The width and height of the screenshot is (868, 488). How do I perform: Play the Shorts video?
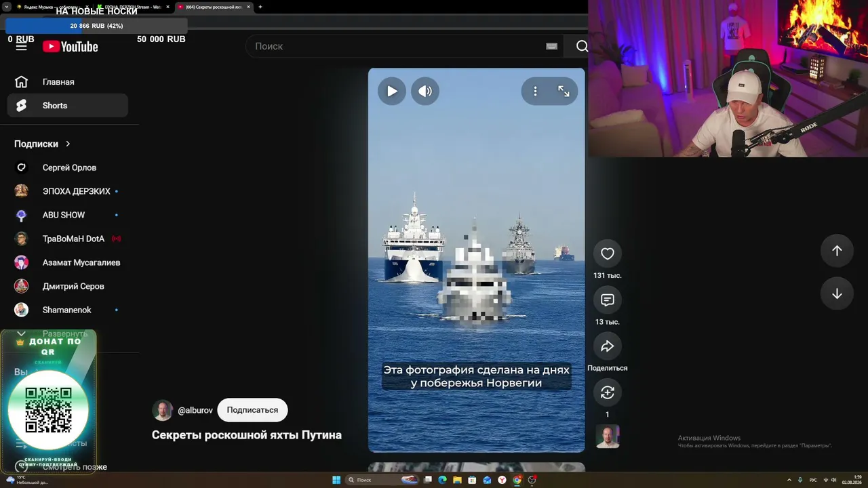point(392,91)
